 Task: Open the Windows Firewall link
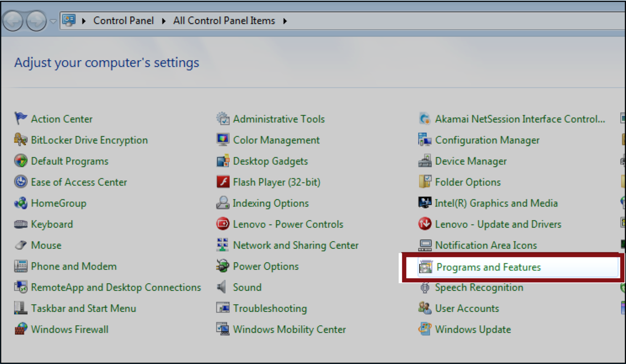(69, 329)
